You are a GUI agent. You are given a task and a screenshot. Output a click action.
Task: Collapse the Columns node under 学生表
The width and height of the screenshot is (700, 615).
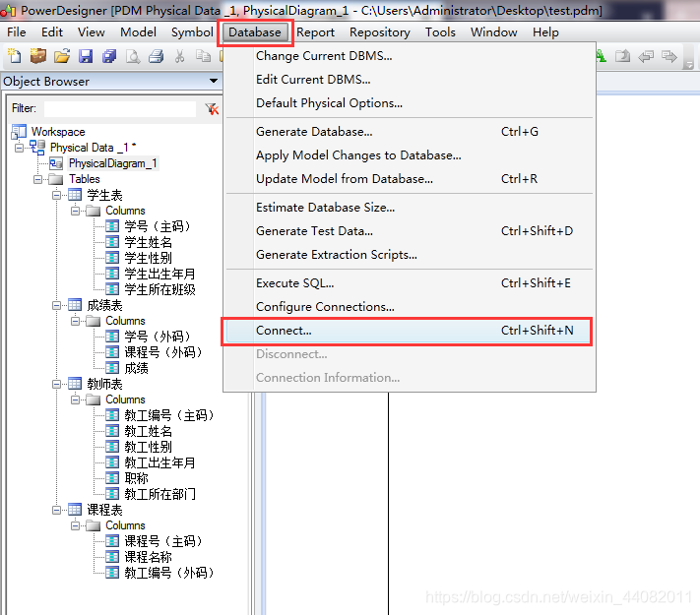pos(76,211)
